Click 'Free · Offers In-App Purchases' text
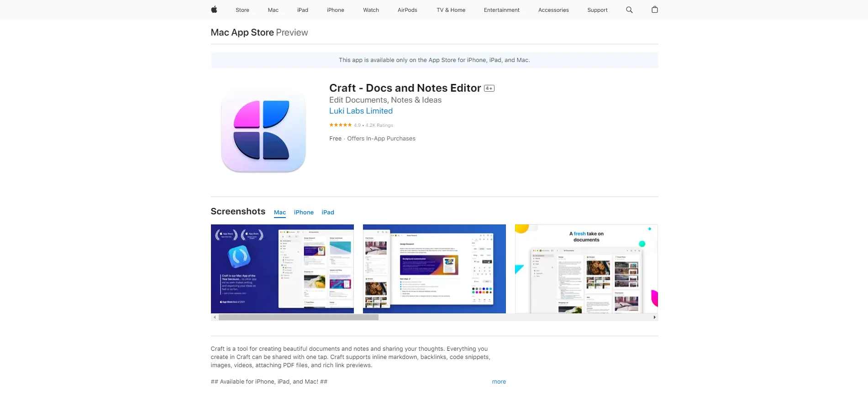Screen dimensions: 868x400 pos(372,139)
